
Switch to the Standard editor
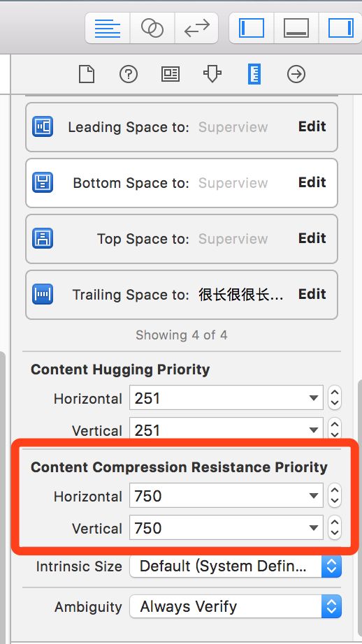108,28
